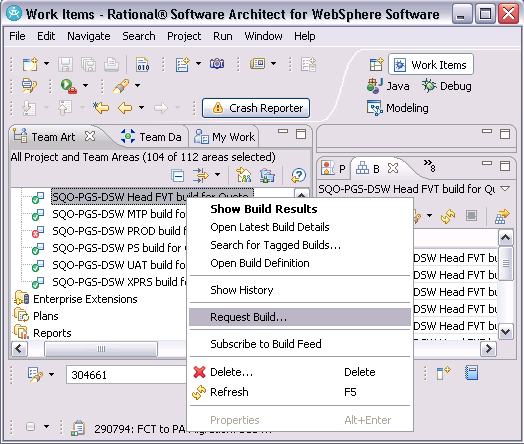Select the P tab in right pane
The image size is (524, 444).
pyautogui.click(x=333, y=168)
